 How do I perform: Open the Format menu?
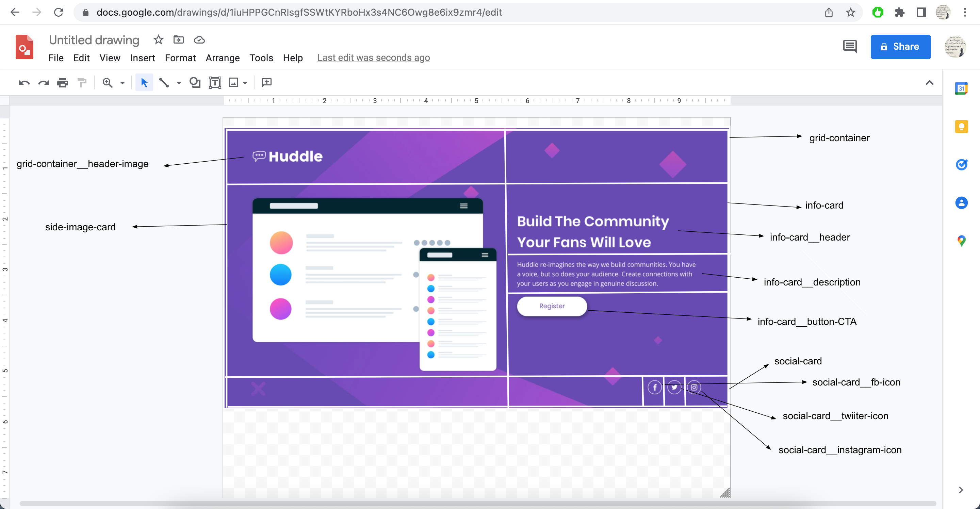180,58
